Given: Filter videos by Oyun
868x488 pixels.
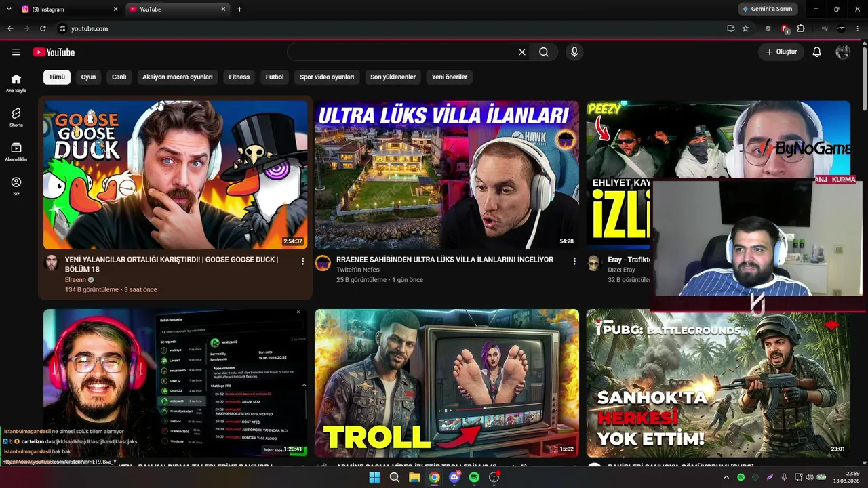Looking at the screenshot, I should [88, 77].
